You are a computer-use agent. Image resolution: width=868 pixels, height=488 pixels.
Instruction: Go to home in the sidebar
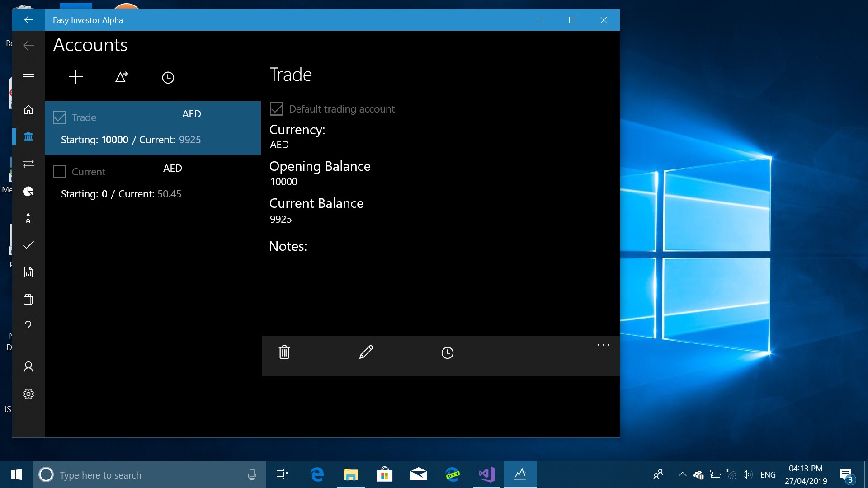click(28, 110)
